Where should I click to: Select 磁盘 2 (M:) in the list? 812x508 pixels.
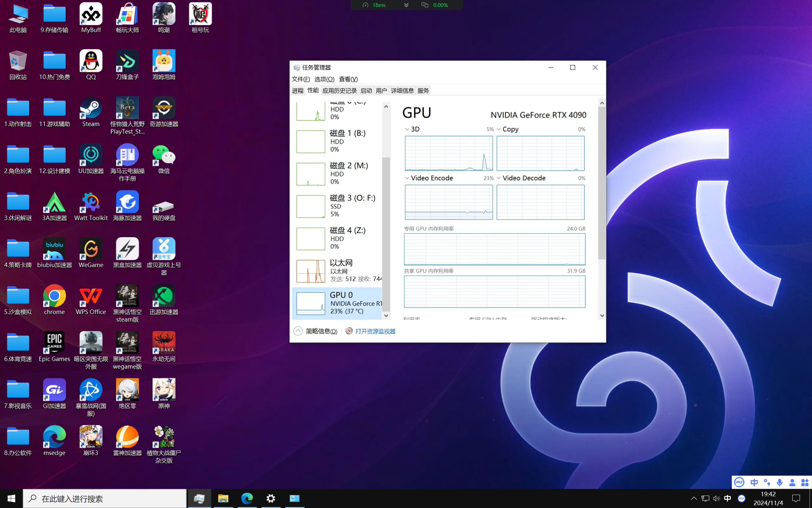(x=337, y=174)
